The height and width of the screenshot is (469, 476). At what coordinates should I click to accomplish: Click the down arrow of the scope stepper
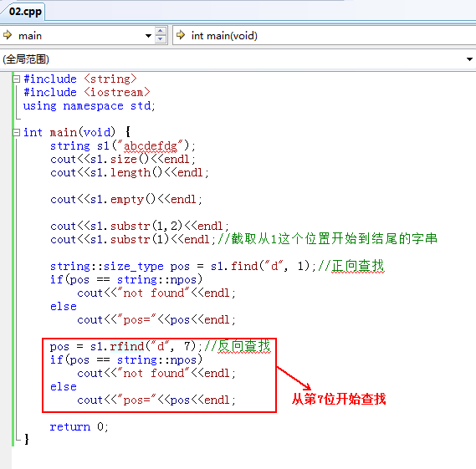tap(161, 40)
